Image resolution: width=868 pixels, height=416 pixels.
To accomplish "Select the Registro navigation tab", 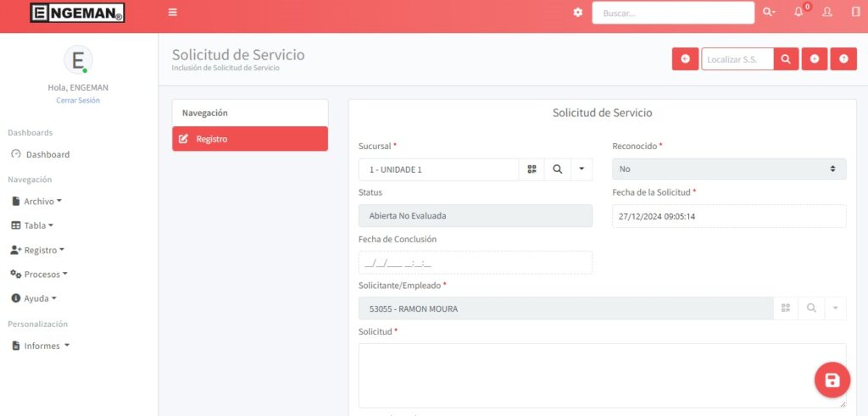I will [x=249, y=139].
